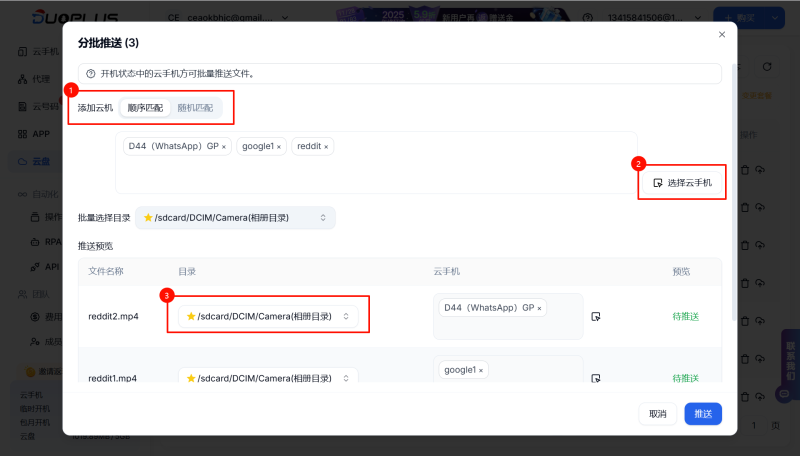The width and height of the screenshot is (800, 456).
Task: Click the help icon in the info banner
Action: (x=91, y=74)
